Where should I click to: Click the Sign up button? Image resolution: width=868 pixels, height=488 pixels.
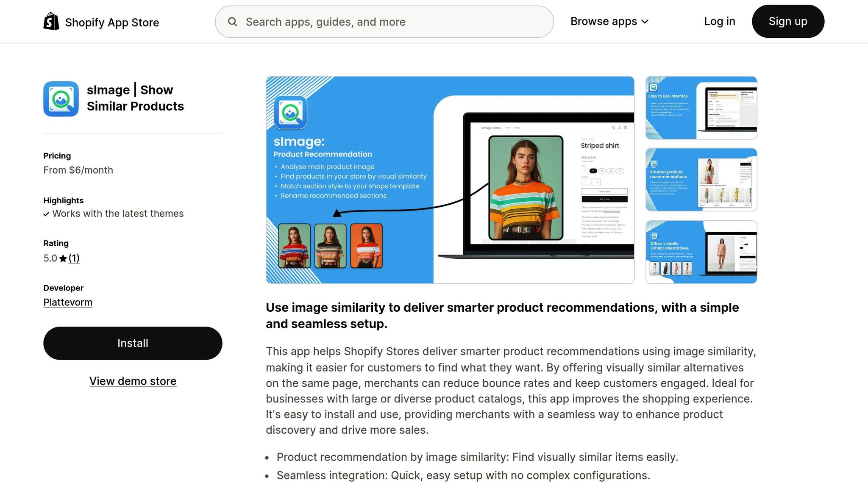(788, 21)
